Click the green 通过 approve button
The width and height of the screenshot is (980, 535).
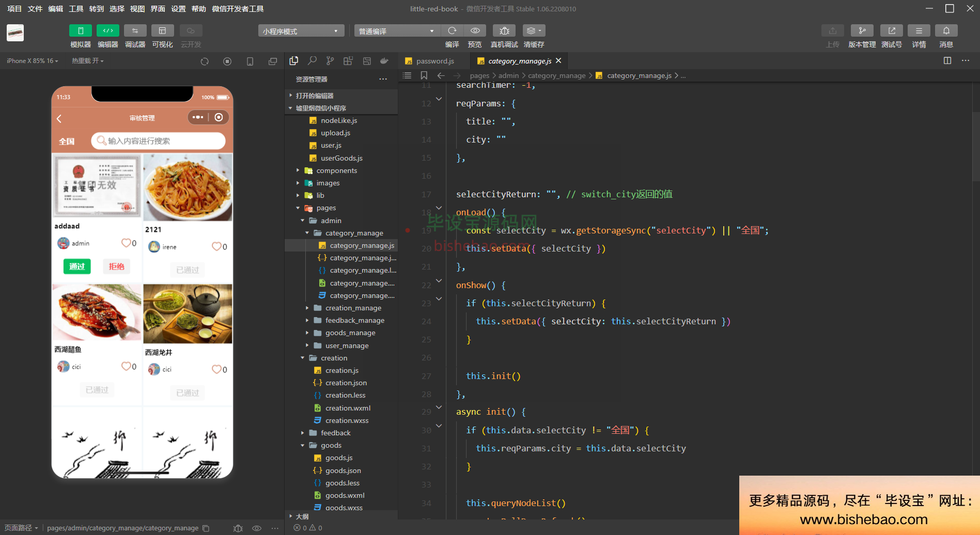coord(77,266)
